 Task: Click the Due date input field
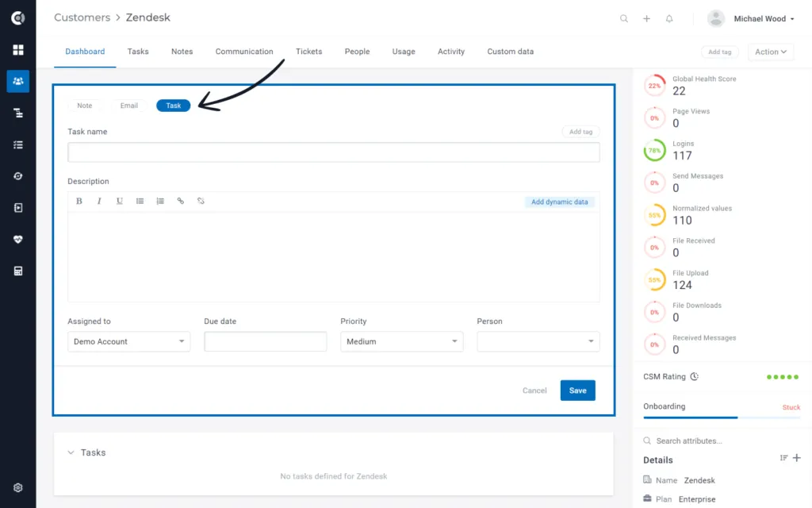click(265, 341)
